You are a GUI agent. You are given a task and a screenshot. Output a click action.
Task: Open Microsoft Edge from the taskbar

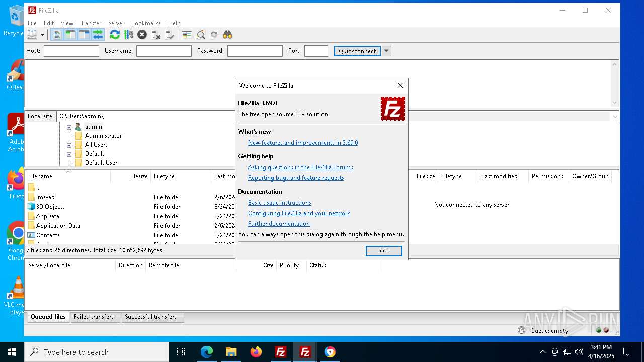(207, 352)
